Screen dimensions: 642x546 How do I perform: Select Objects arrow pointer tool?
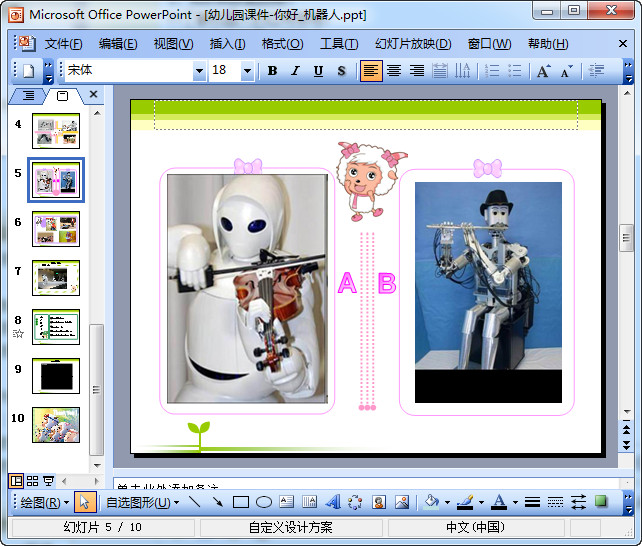pyautogui.click(x=85, y=502)
